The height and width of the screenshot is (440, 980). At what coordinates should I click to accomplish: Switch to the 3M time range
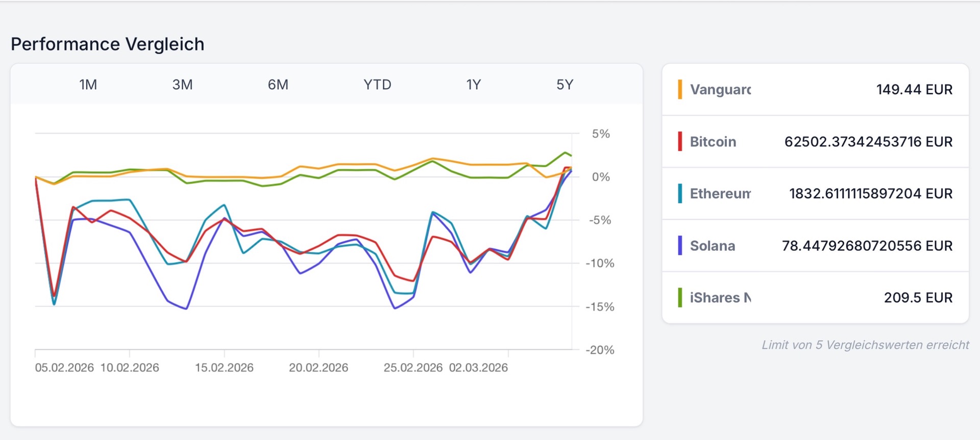point(182,85)
